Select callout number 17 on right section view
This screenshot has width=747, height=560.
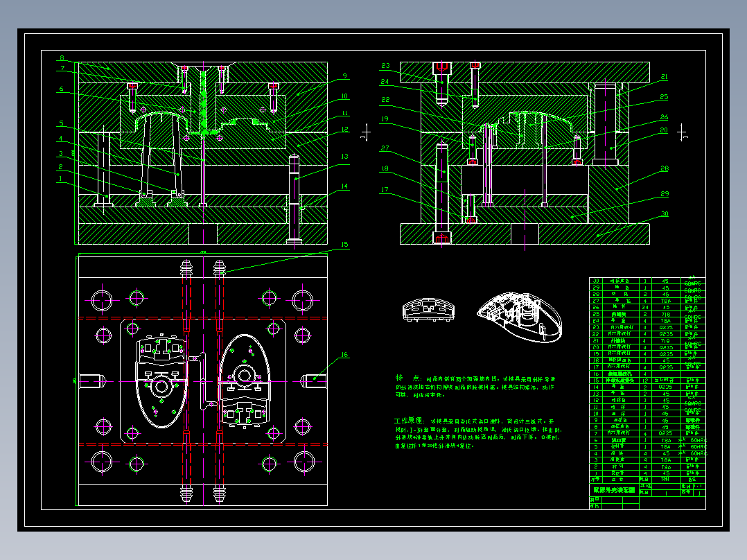385,190
